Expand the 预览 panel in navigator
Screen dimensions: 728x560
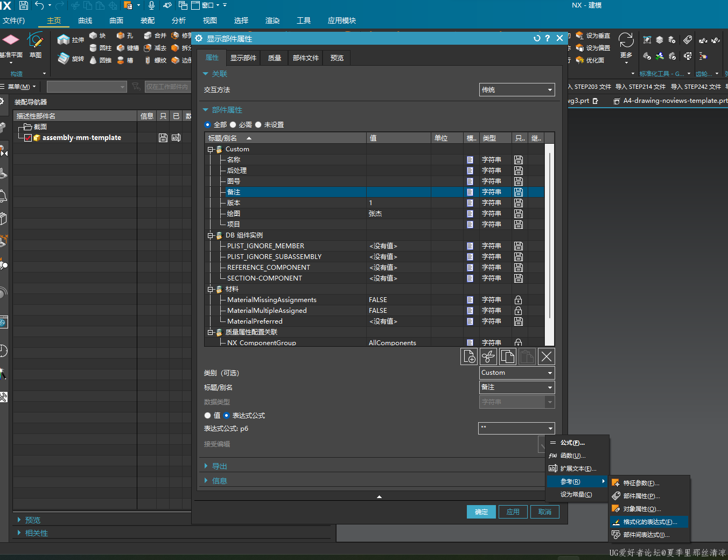[19, 520]
